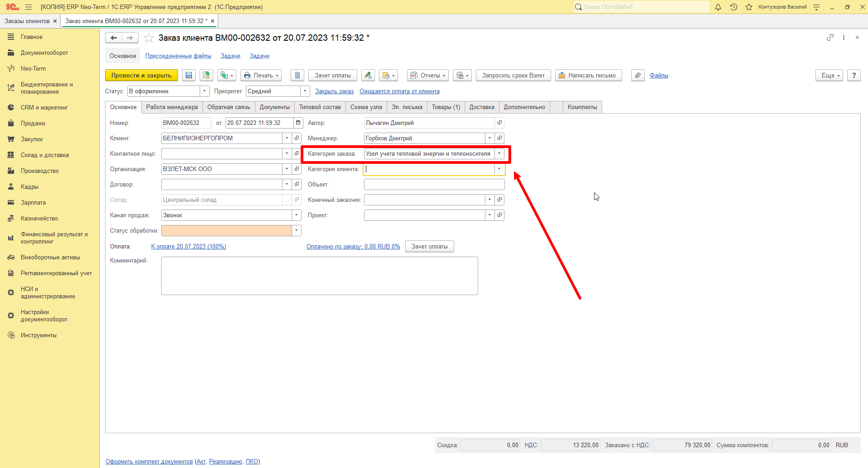
Task: Click the post document icon next to save
Action: 206,76
